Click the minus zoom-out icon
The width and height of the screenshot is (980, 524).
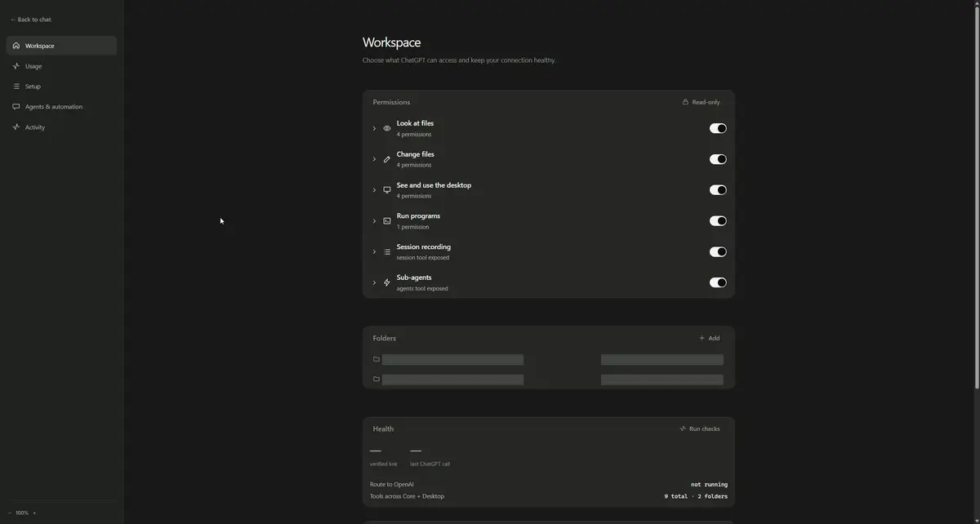(10, 513)
